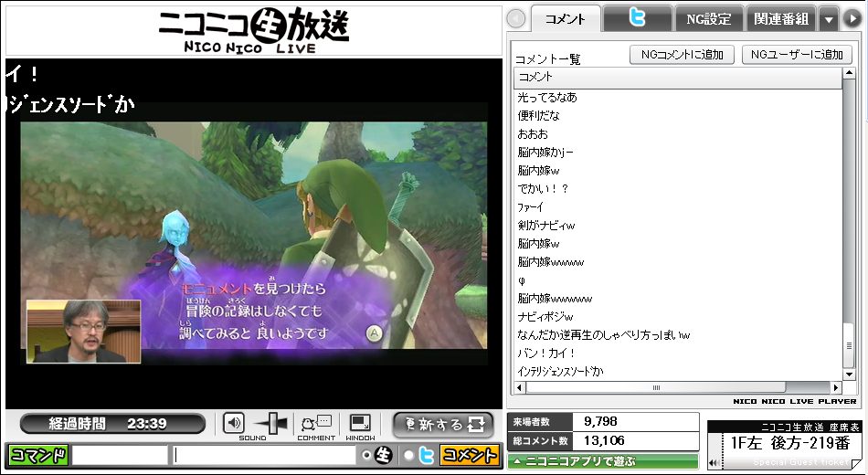Click the green コマンド button
The width and height of the screenshot is (868, 475).
click(38, 455)
